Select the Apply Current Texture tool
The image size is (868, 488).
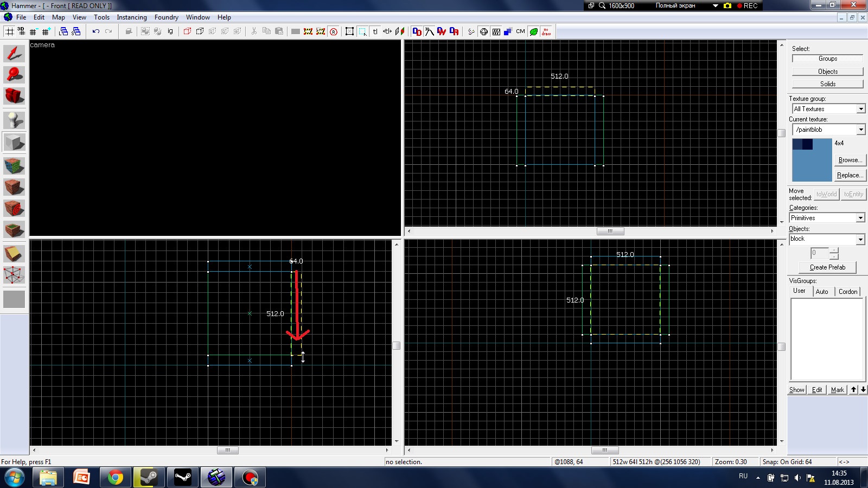pyautogui.click(x=14, y=187)
